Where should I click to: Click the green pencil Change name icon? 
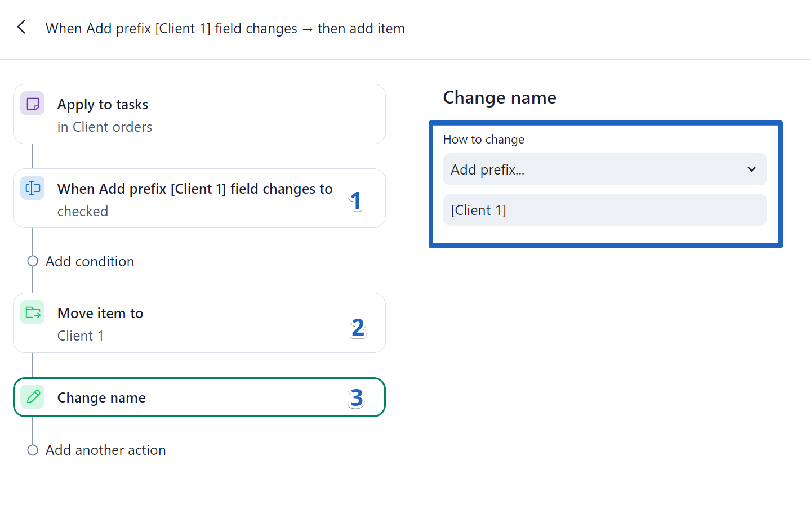[33, 397]
